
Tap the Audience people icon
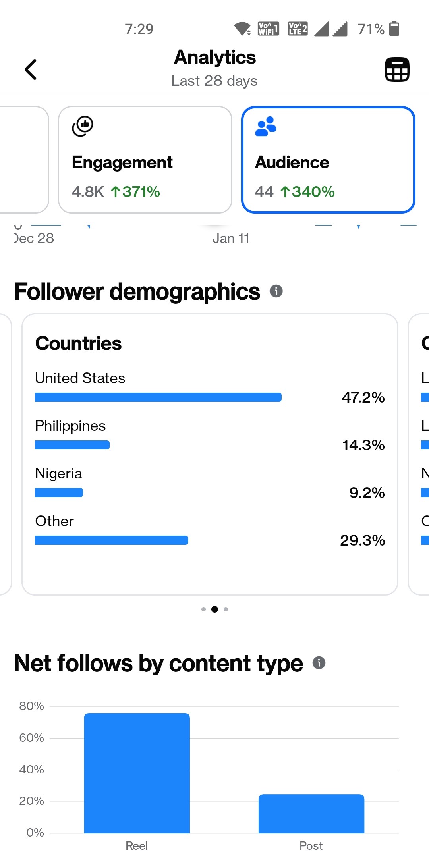[x=265, y=126]
